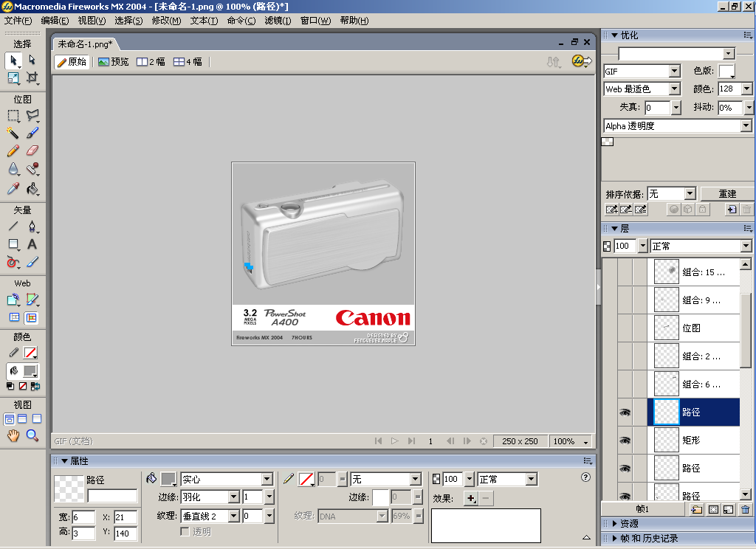
Task: Click the Y position input field
Action: (x=126, y=533)
